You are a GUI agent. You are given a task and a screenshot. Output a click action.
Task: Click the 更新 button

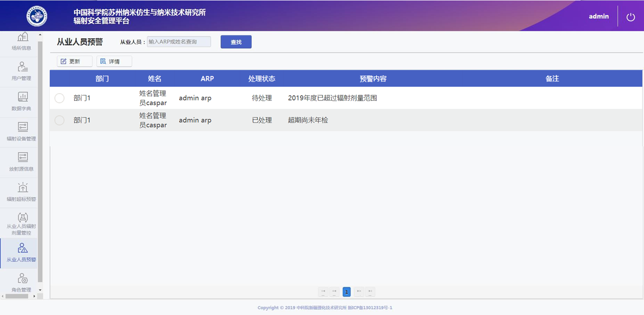click(74, 62)
